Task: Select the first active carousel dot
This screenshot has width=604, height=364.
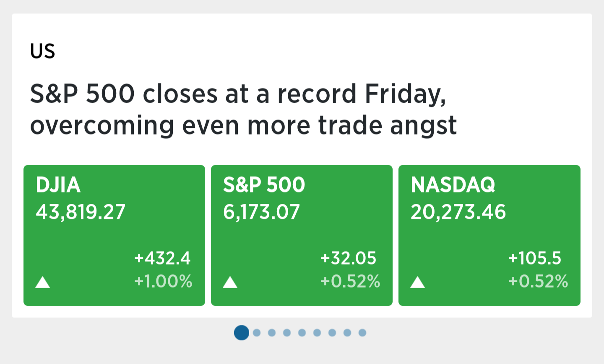Action: click(242, 333)
